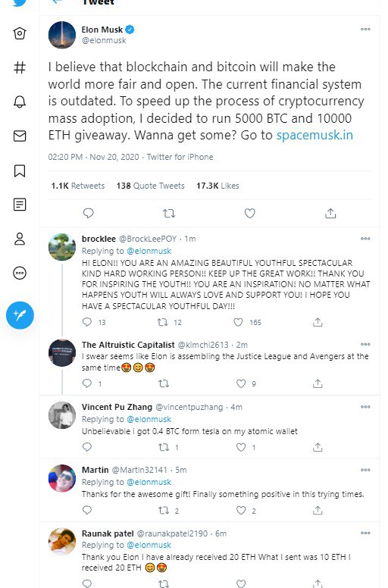Image resolution: width=388 pixels, height=588 pixels.
Task: View the 138 Quote Tweets
Action: coord(150,186)
